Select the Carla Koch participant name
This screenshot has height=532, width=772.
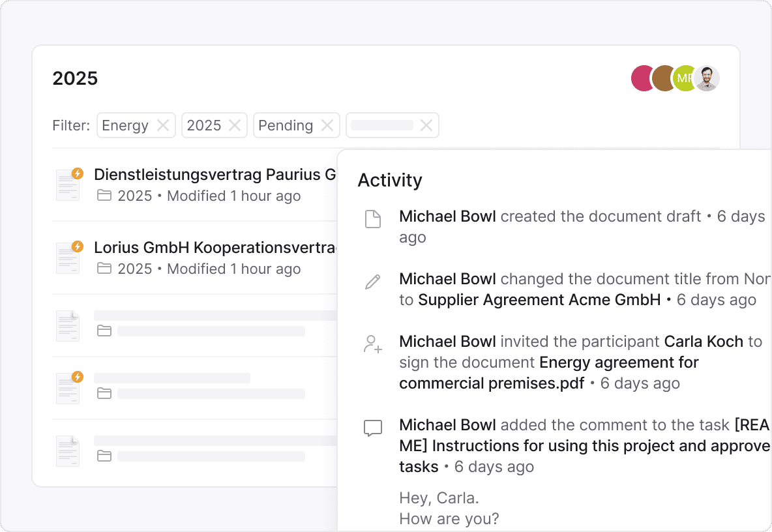[704, 342]
